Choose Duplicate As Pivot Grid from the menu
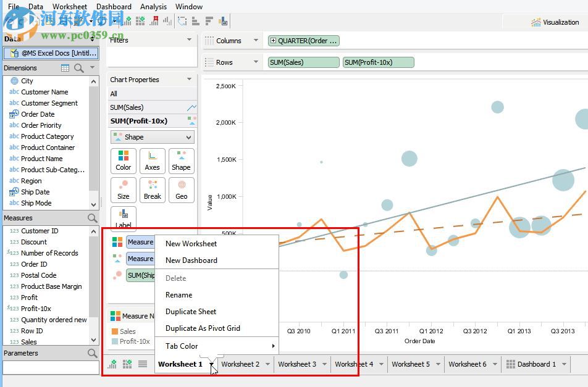Screen dimensions: 588x387 click(x=204, y=328)
